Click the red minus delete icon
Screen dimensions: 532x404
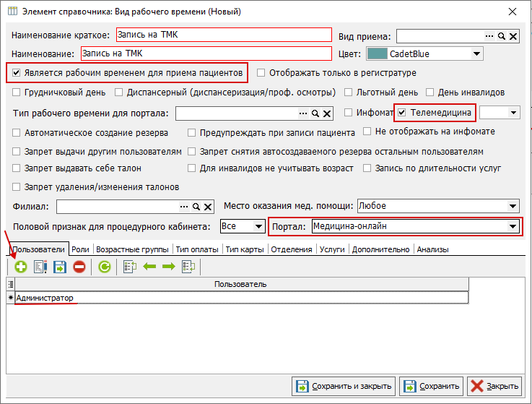(x=79, y=267)
